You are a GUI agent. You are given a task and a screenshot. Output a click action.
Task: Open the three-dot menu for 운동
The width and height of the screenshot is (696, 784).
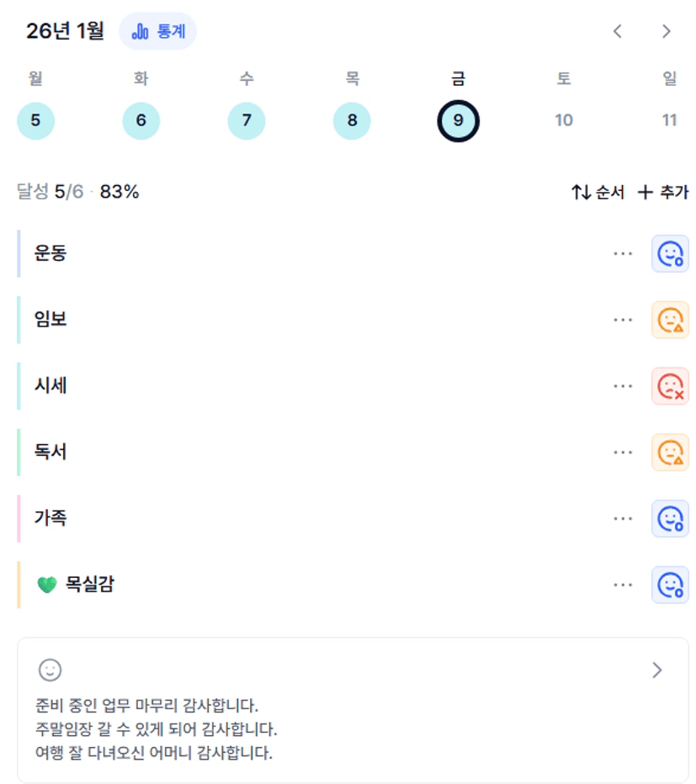tap(623, 254)
